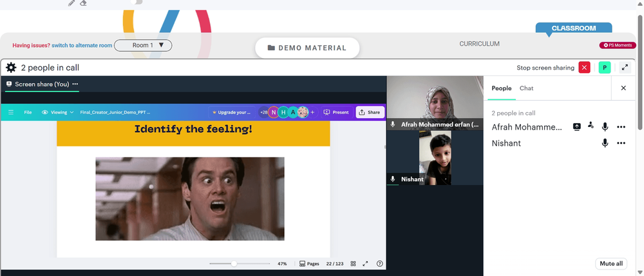The width and height of the screenshot is (644, 276).
Task: Add a collaborator with the plus icon
Action: click(x=312, y=112)
